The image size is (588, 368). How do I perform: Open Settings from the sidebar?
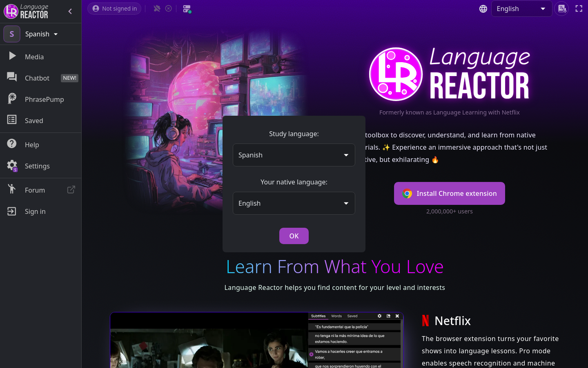coord(41,166)
